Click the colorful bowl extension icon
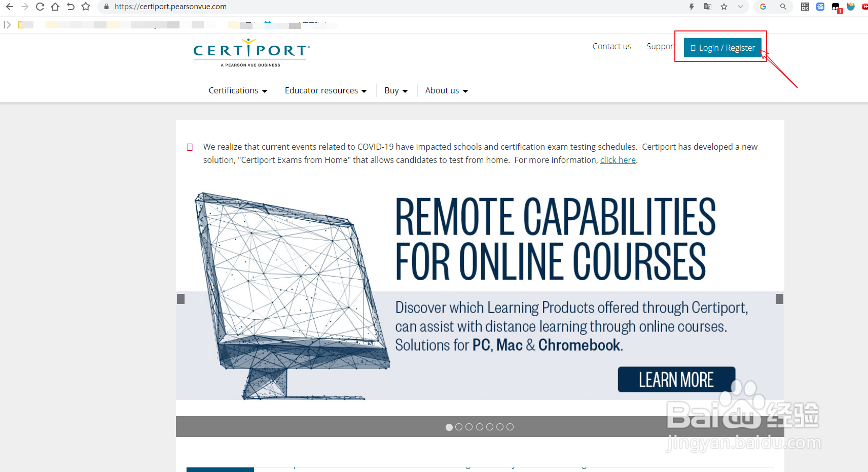Screen dimensions: 868x472 851,7
